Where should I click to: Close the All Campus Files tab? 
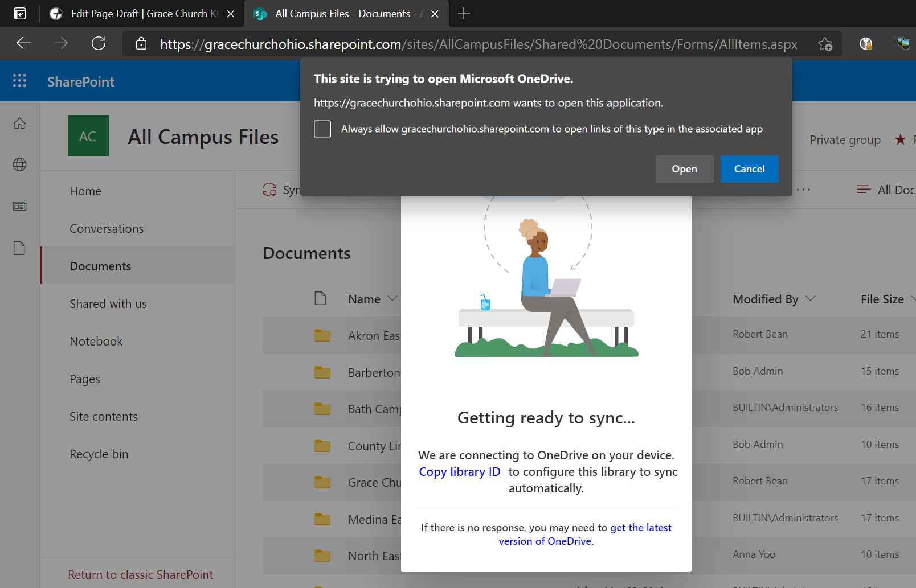tap(435, 14)
